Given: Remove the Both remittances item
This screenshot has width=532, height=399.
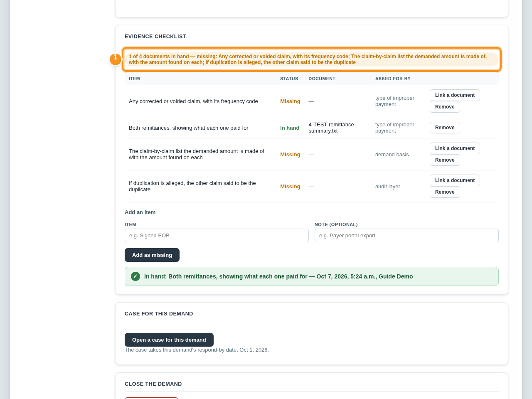Looking at the screenshot, I should tap(445, 128).
